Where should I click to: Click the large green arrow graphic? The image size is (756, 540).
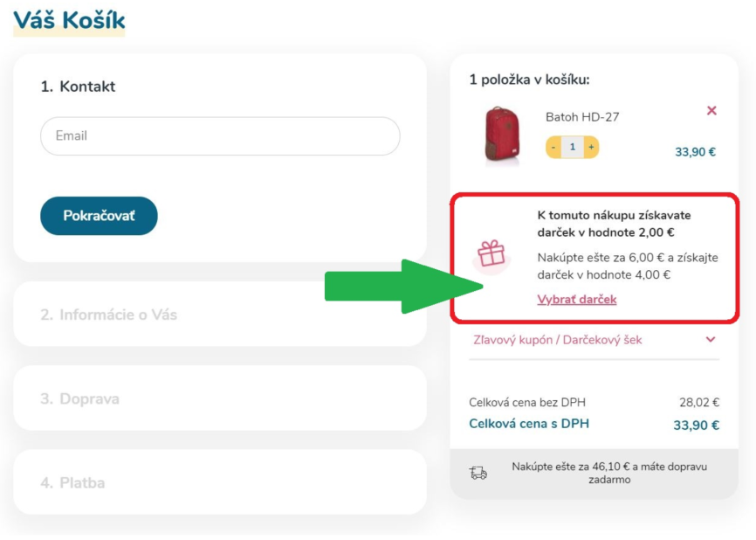(x=404, y=287)
